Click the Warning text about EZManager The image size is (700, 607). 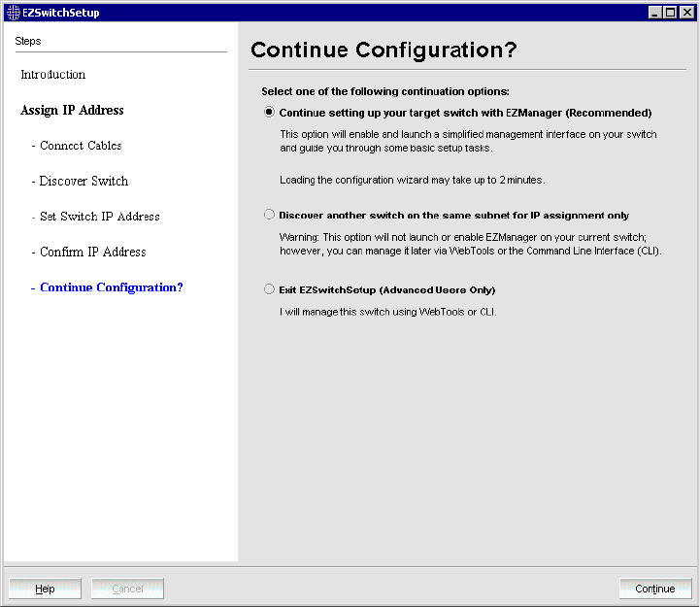coord(470,244)
